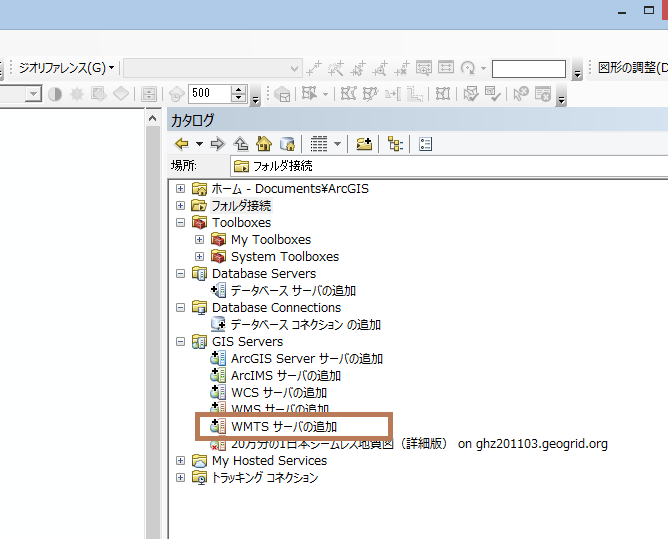Go back in the Catalog window
Image resolution: width=668 pixels, height=539 pixels.
point(181,144)
